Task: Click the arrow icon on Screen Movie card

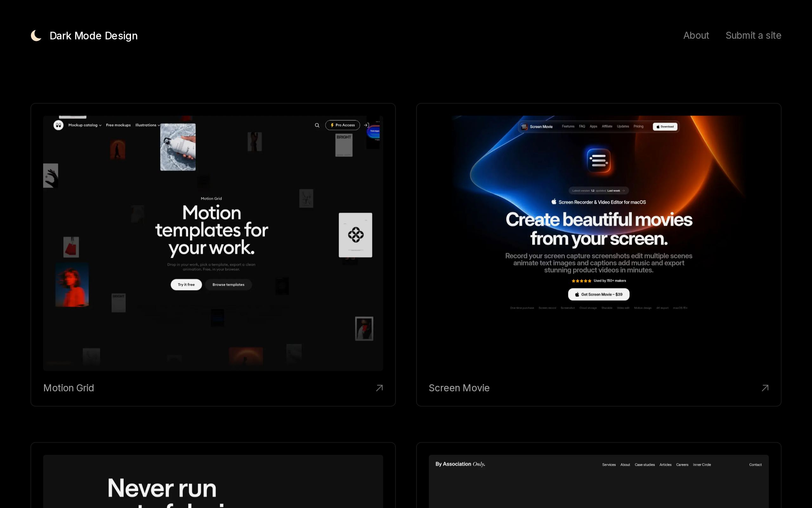Action: pyautogui.click(x=765, y=388)
